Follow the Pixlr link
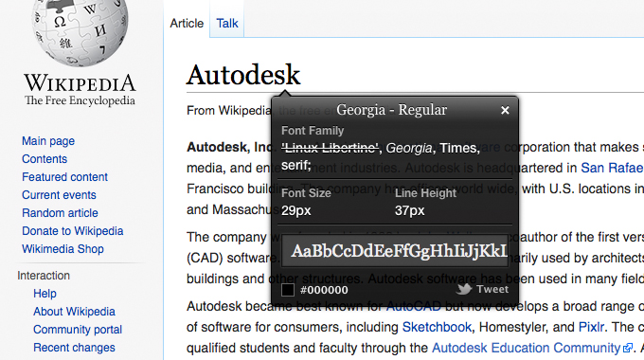 591,327
